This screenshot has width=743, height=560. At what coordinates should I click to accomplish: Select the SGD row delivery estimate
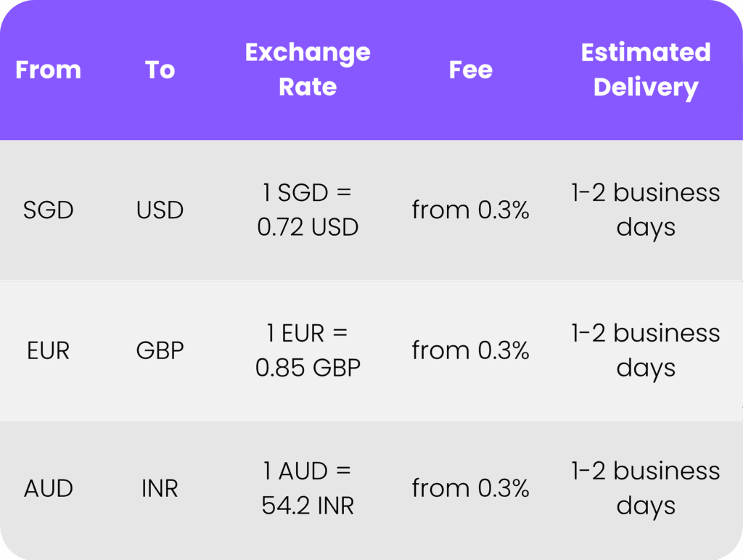point(645,210)
